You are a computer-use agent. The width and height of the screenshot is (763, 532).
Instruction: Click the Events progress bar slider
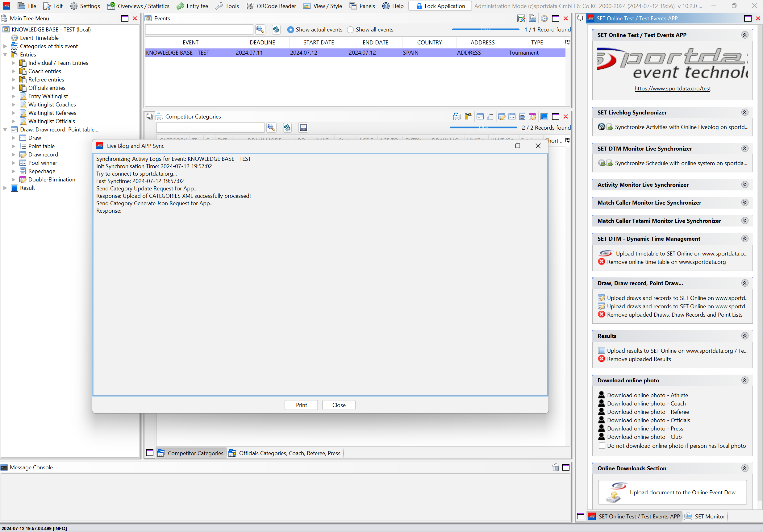coord(485,30)
